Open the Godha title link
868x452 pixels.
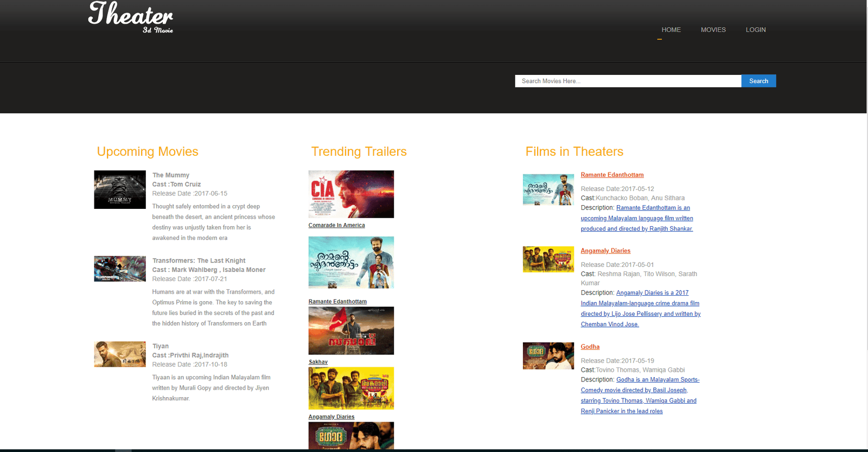coord(590,347)
